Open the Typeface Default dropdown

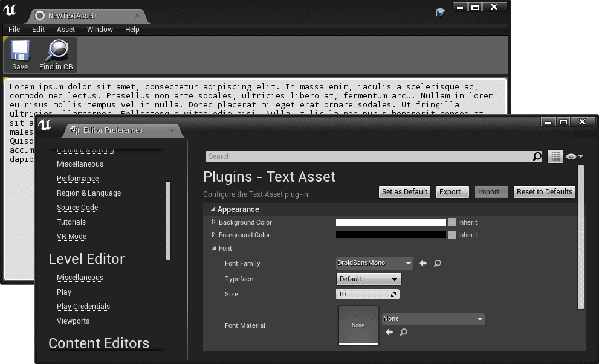369,279
